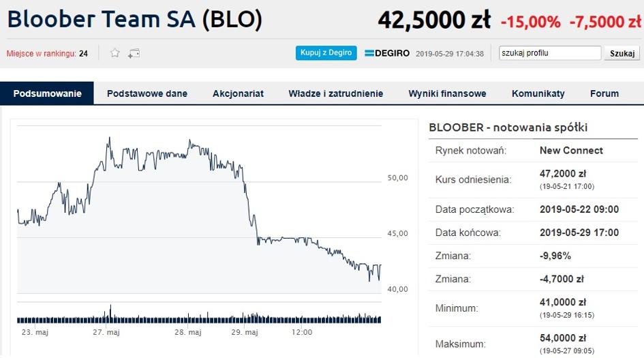The width and height of the screenshot is (644, 358).
Task: Focus the szukaj profilu search field
Action: click(x=550, y=53)
